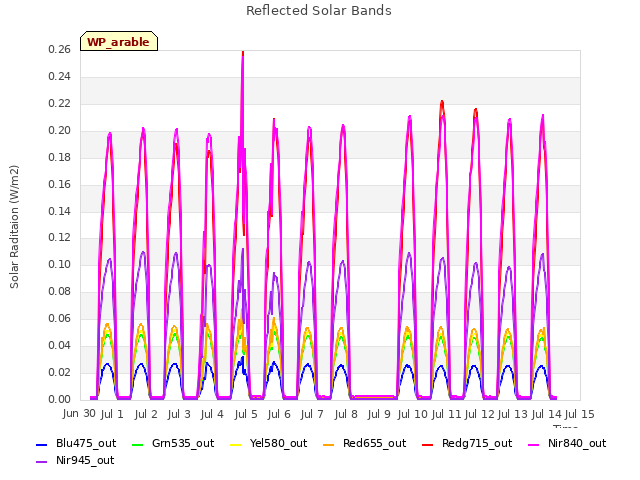Click the Red655_out legend label
The image size is (640, 480).
[x=374, y=443]
